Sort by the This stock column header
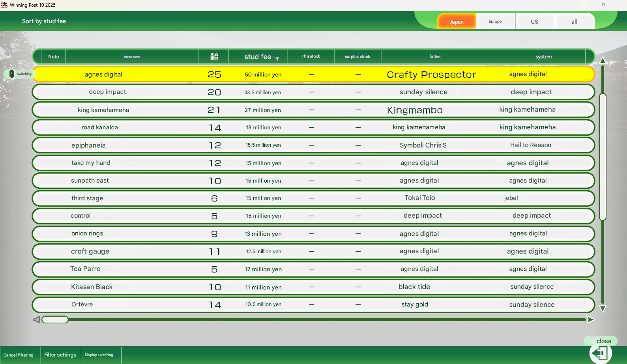Screen dimensions: 627x364 tap(311, 56)
